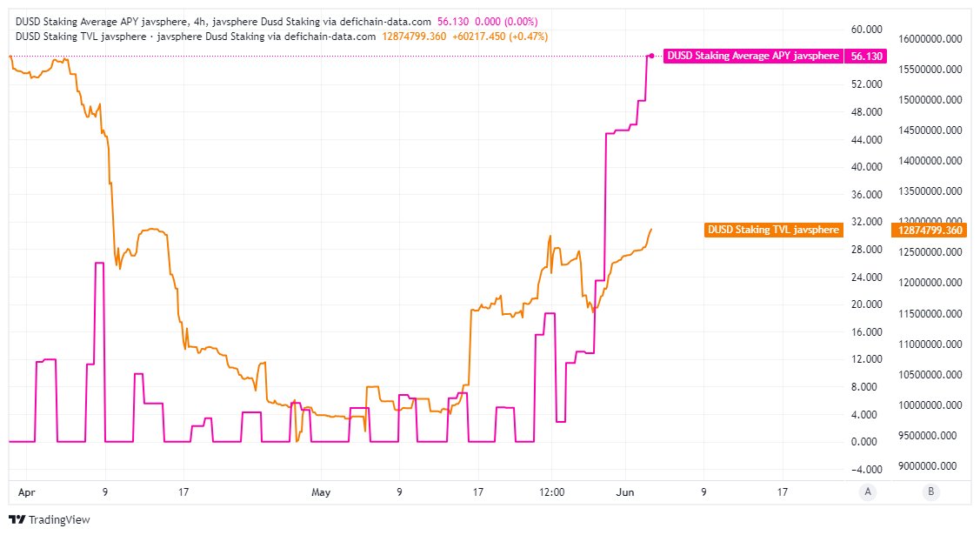Click the +60217.450 (+0.47%) change text
The image size is (980, 535).
coord(501,37)
